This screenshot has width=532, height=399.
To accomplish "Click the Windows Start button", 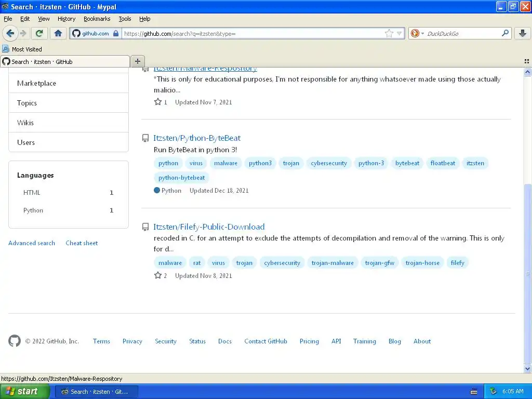I will click(24, 391).
